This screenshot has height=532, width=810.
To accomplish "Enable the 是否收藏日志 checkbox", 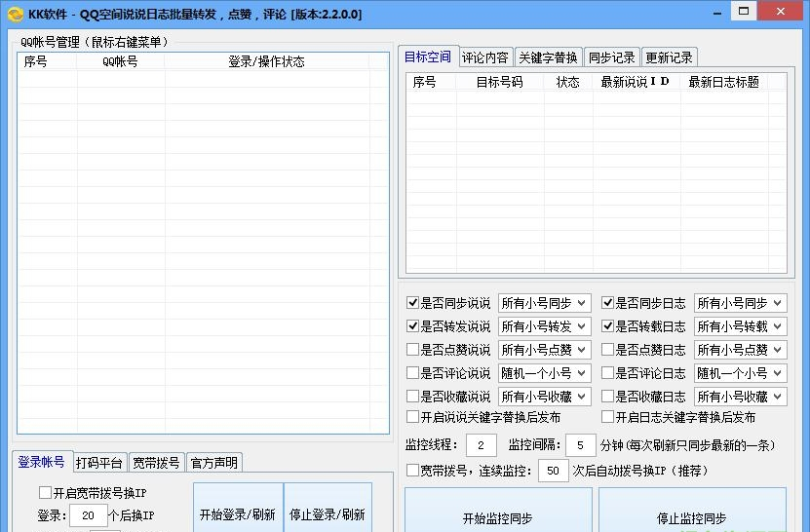I will coord(607,397).
